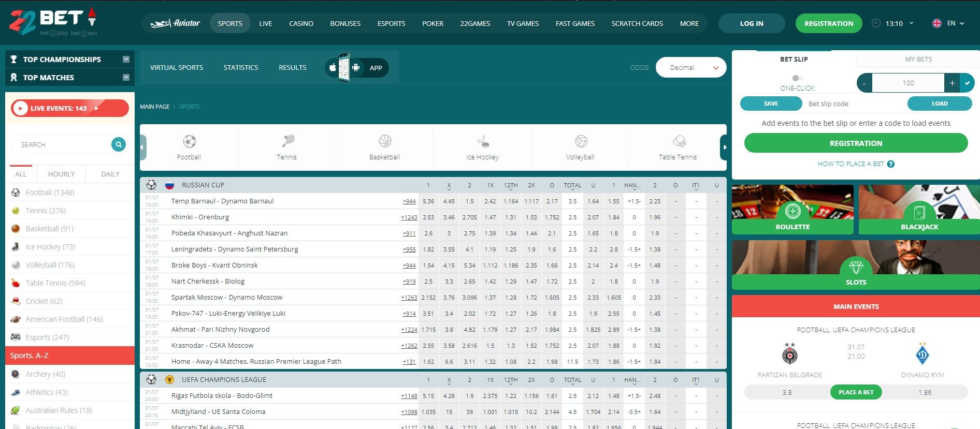Choose the Basketball icon in carousel
Screen dimensions: 980x429
click(x=385, y=141)
